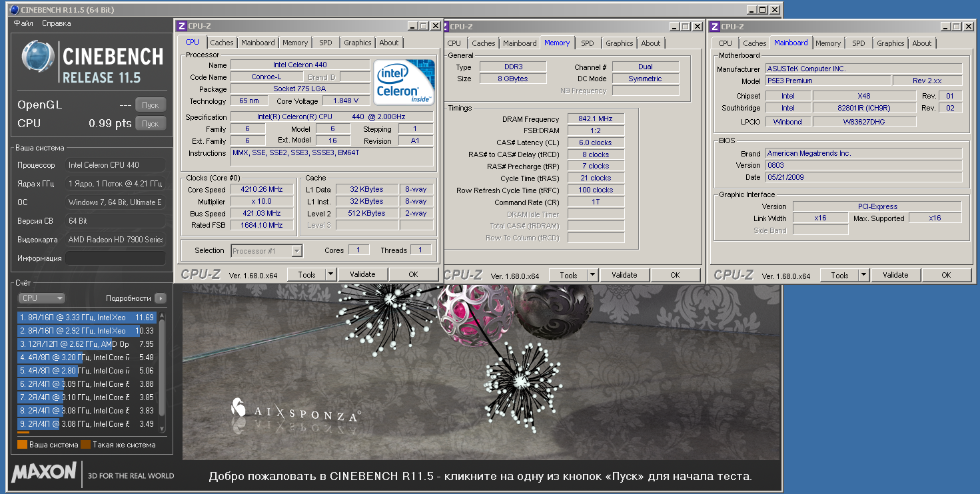Click Validate in Memory CPU-Z window
This screenshot has height=494, width=980.
[x=624, y=275]
